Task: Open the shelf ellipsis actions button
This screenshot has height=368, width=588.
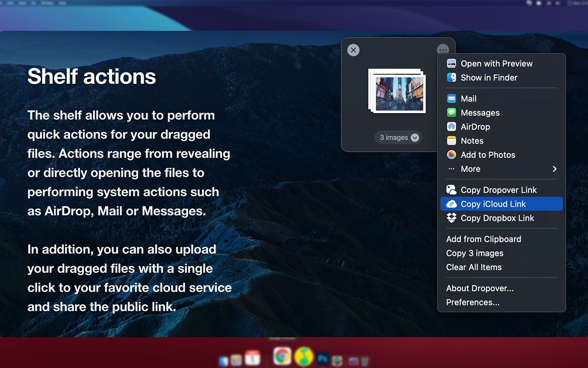Action: tap(443, 50)
